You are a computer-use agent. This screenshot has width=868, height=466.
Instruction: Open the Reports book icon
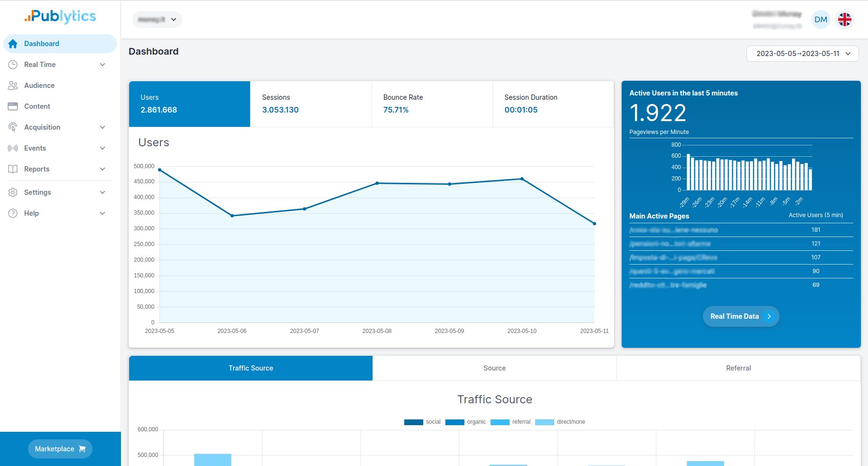click(12, 169)
